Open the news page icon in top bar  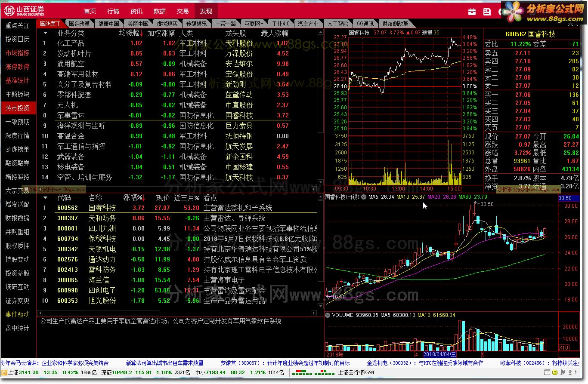[487, 11]
